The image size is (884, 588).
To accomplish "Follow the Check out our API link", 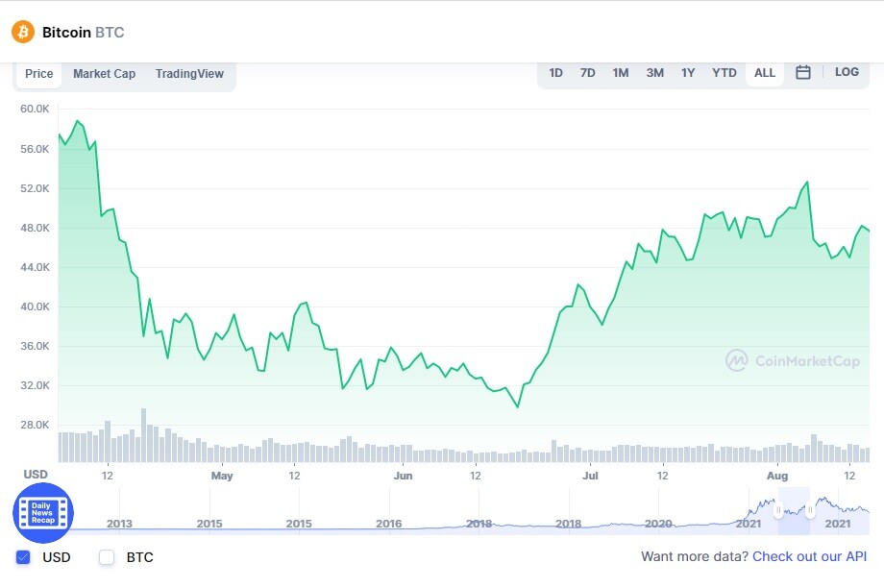I will 810,556.
